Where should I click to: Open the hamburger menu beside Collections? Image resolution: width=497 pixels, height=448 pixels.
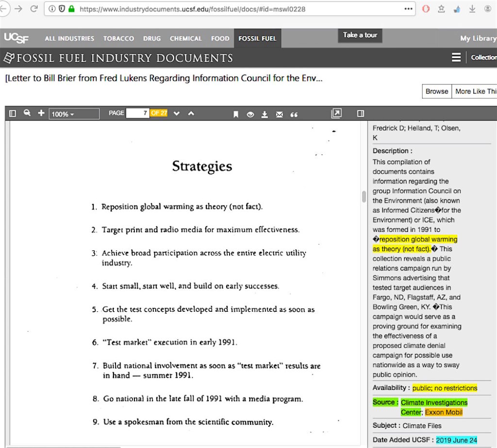click(x=456, y=58)
